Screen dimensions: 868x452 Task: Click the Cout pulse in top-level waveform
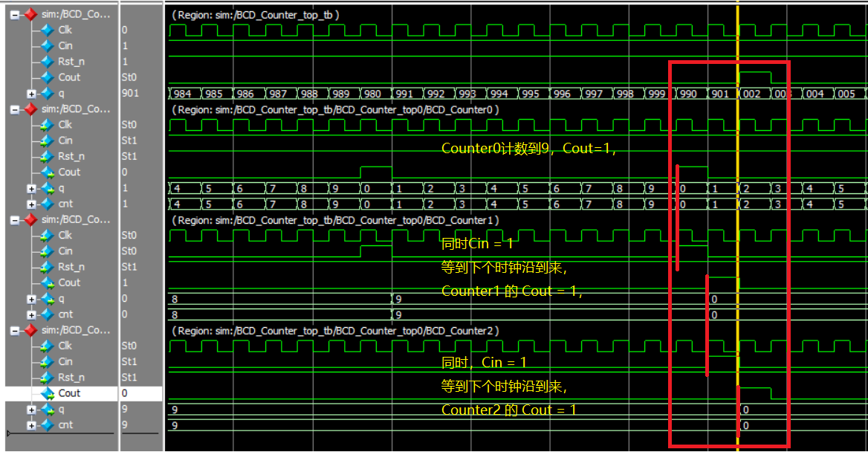point(755,73)
